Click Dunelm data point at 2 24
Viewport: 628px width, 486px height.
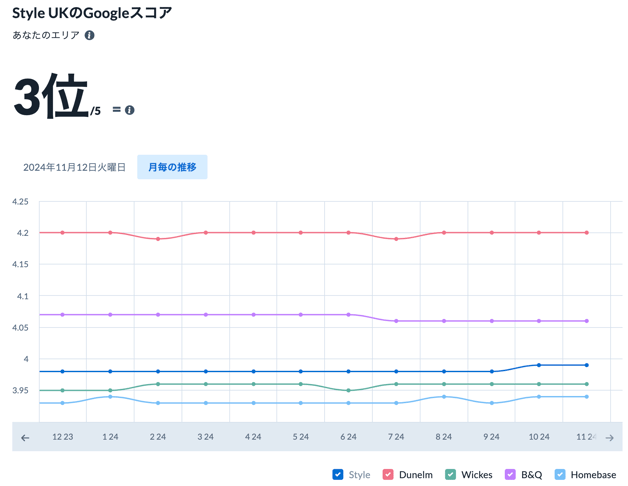(x=158, y=239)
